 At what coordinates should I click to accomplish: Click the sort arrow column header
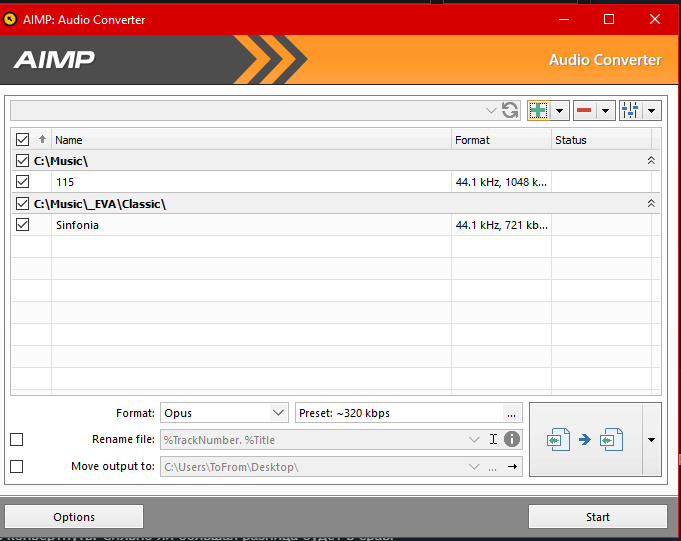42,139
